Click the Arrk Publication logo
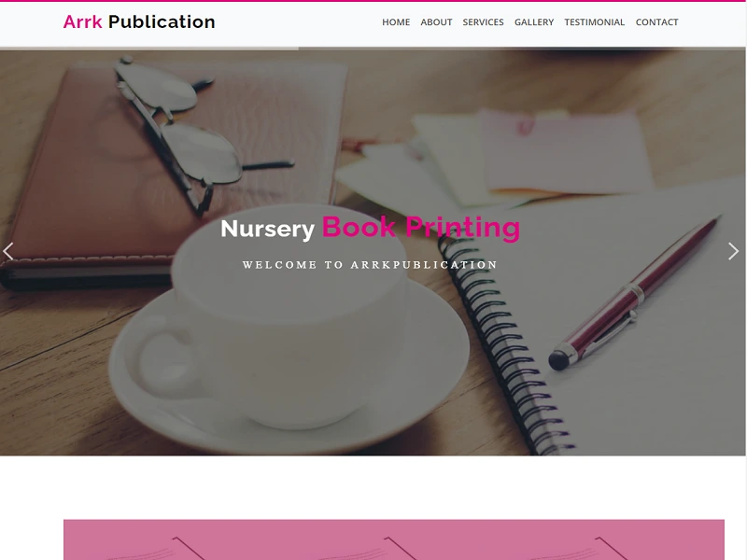747x560 pixels. pyautogui.click(x=139, y=21)
